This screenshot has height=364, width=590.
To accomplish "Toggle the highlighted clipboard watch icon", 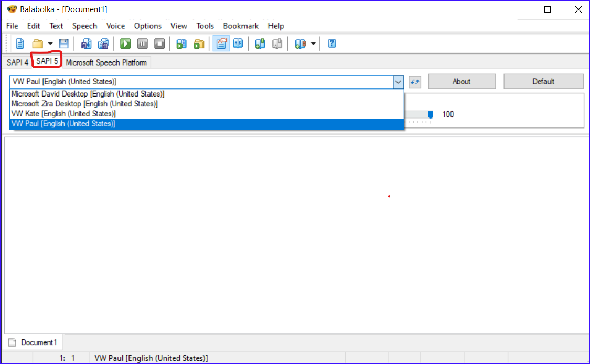I will [221, 44].
